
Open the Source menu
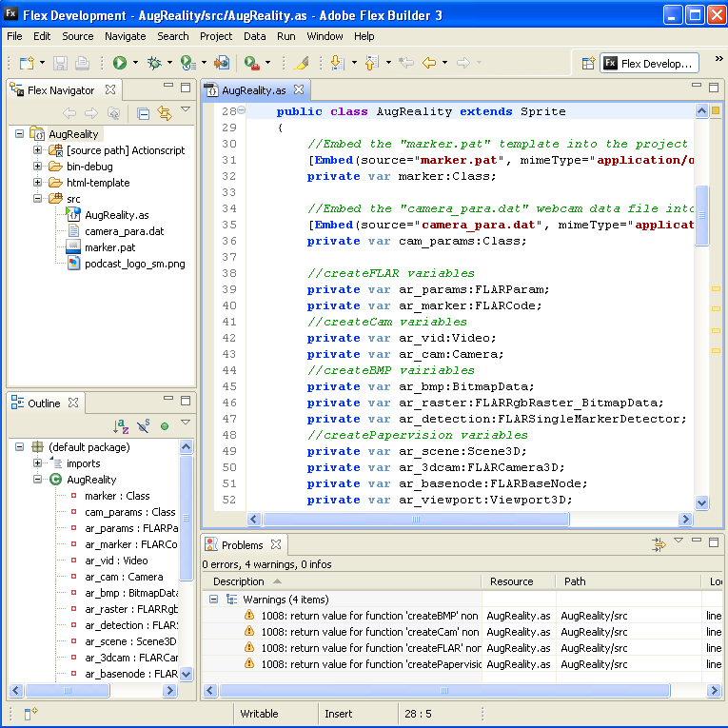pos(77,36)
